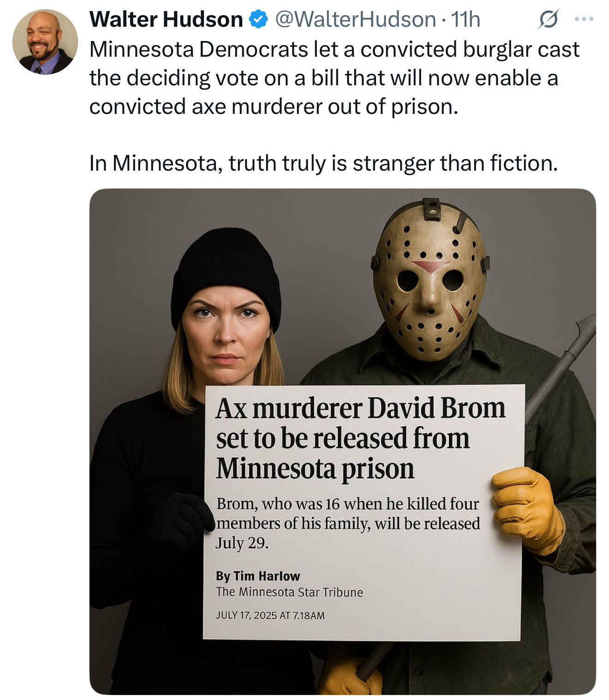
Task: Click the tweet's first paragraph text
Action: (334, 78)
